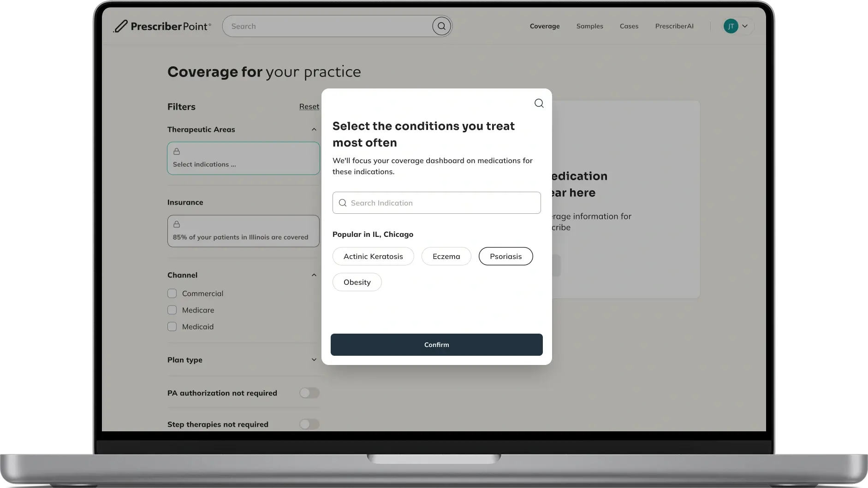Image resolution: width=868 pixels, height=488 pixels.
Task: Select the Psoriasis condition chip
Action: click(505, 256)
